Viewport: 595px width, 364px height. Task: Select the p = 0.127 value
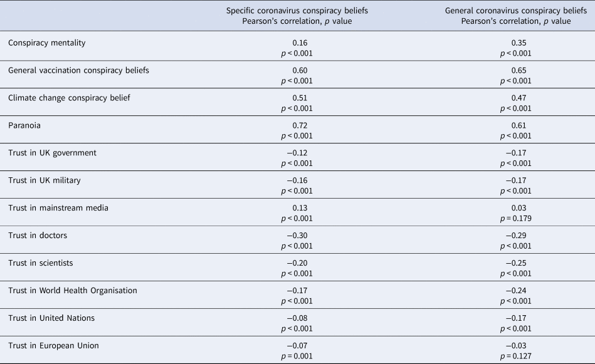click(516, 356)
